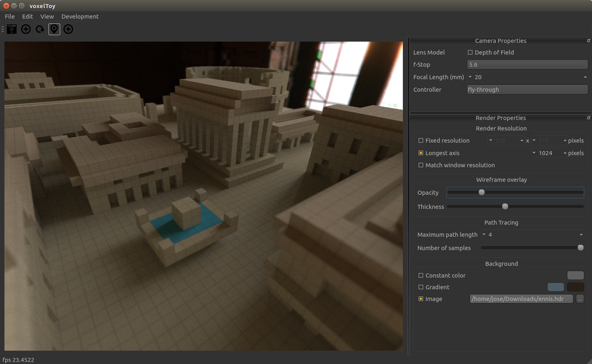Viewport: 592px width, 364px height.
Task: Enable the Depth of Field checkbox
Action: (x=470, y=52)
